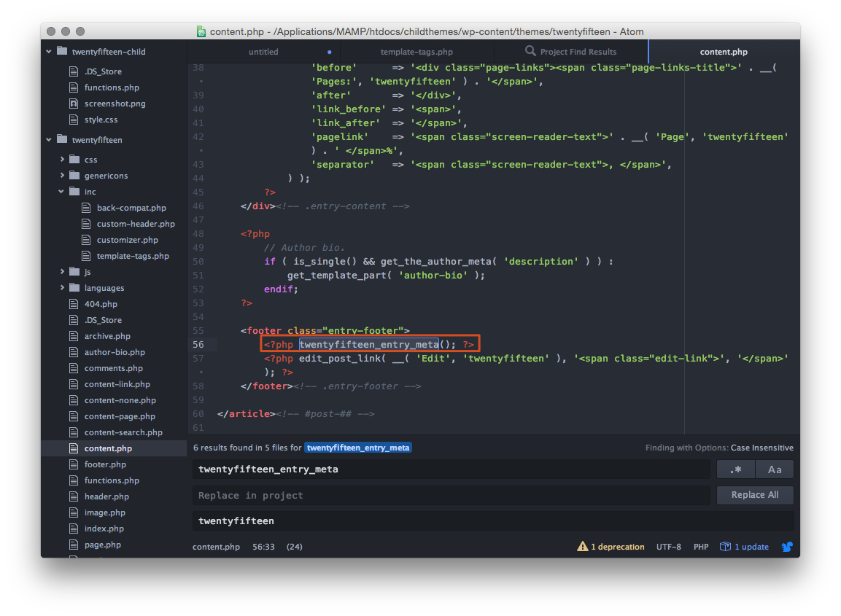Open template-tags.php in inc folder
Screen dimensions: 841x616
[133, 256]
